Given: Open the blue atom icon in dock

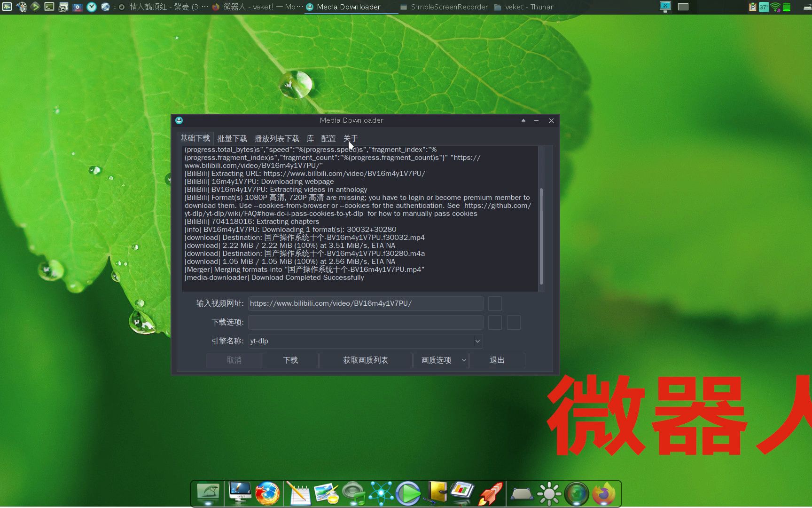Looking at the screenshot, I should click(381, 494).
